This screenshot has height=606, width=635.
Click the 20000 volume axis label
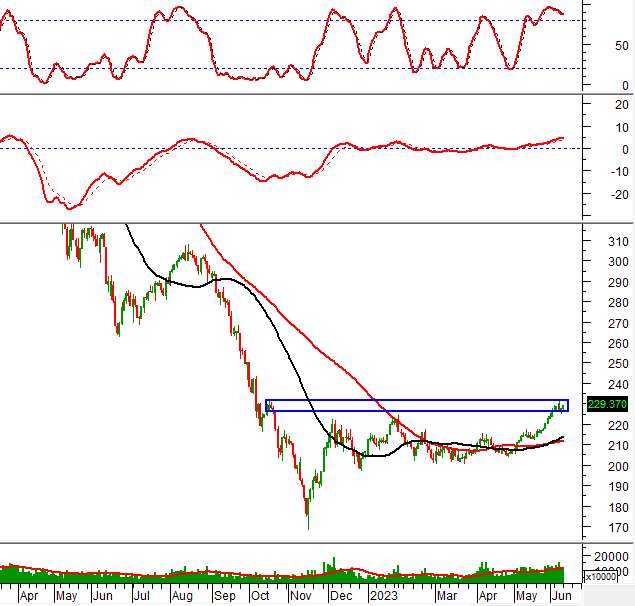pos(609,557)
